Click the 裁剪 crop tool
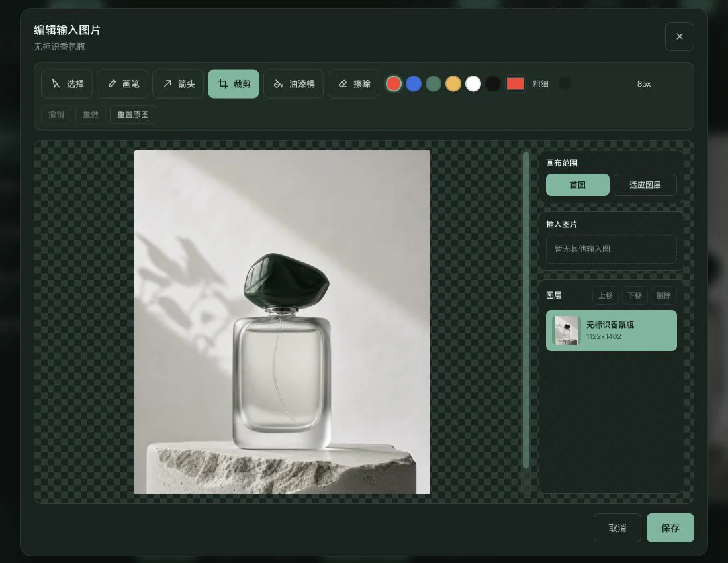Image resolution: width=728 pixels, height=563 pixels. click(x=234, y=83)
